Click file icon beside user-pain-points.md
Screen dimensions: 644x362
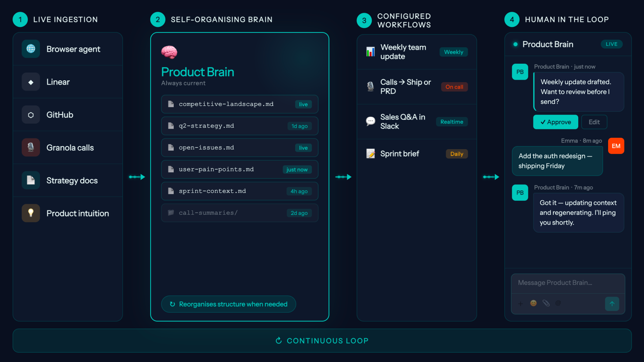[x=171, y=169]
